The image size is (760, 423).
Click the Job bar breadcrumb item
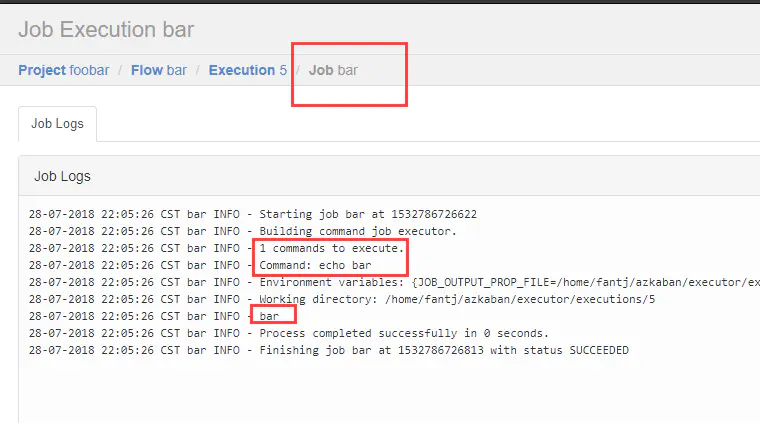(x=333, y=70)
